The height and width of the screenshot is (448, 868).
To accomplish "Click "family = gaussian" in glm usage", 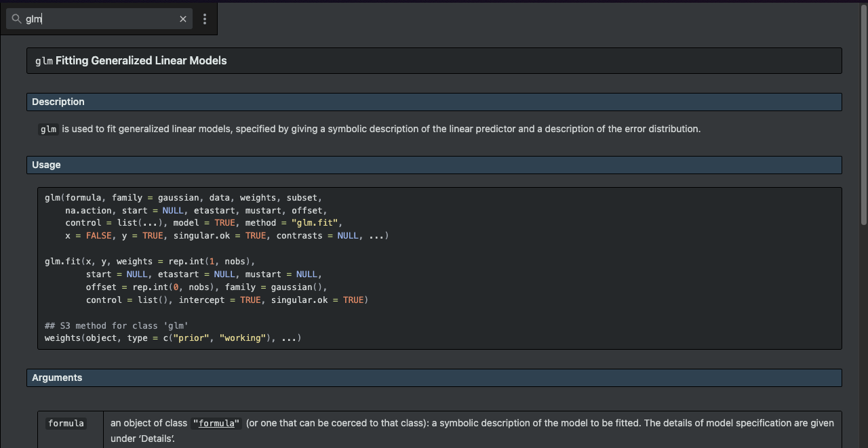I will [156, 197].
